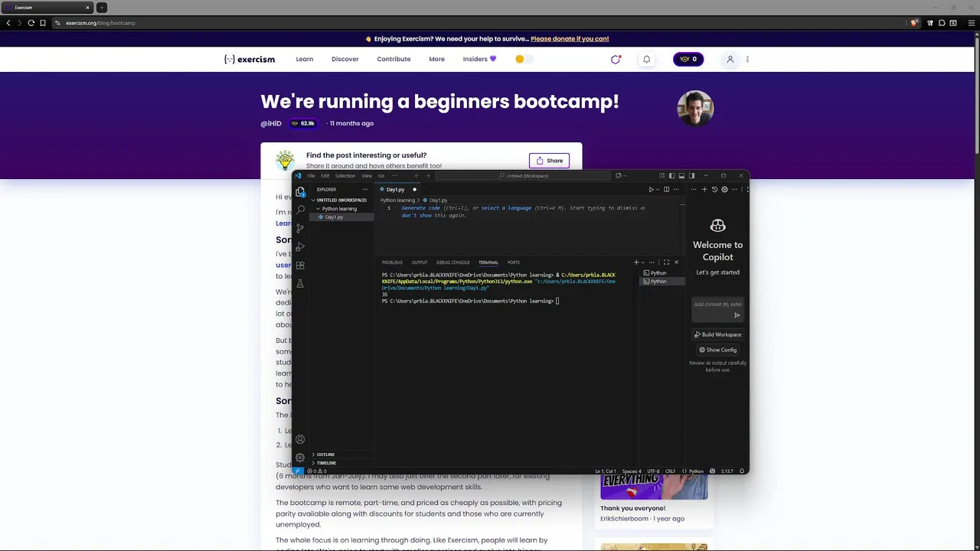Viewport: 980px width, 551px height.
Task: Toggle VS Code primary sidebar layout button
Action: click(x=672, y=176)
